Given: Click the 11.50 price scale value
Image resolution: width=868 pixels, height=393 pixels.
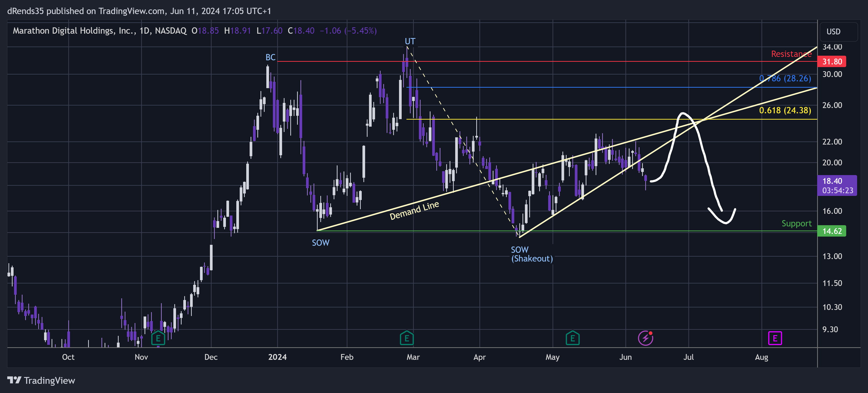Looking at the screenshot, I should 832,283.
